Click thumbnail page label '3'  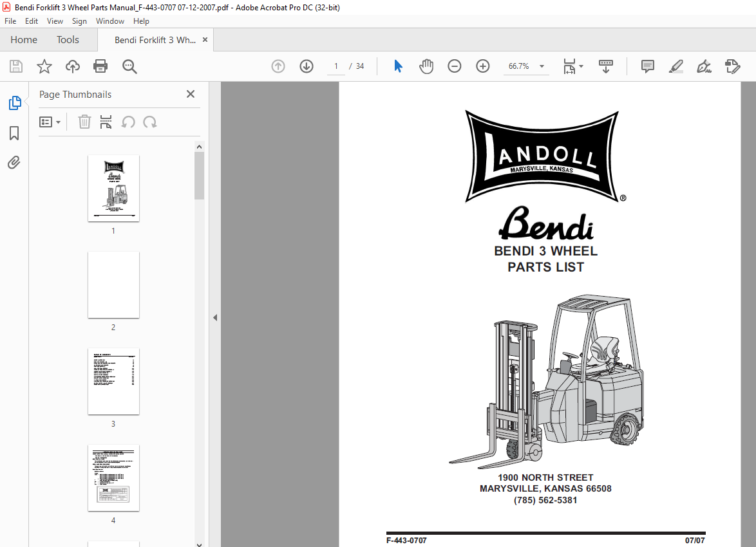113,424
